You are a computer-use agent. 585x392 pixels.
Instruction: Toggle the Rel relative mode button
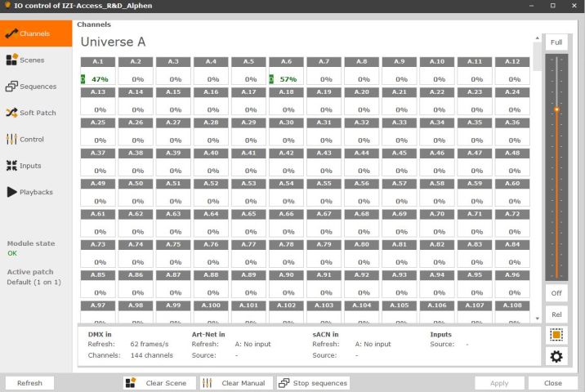[556, 314]
